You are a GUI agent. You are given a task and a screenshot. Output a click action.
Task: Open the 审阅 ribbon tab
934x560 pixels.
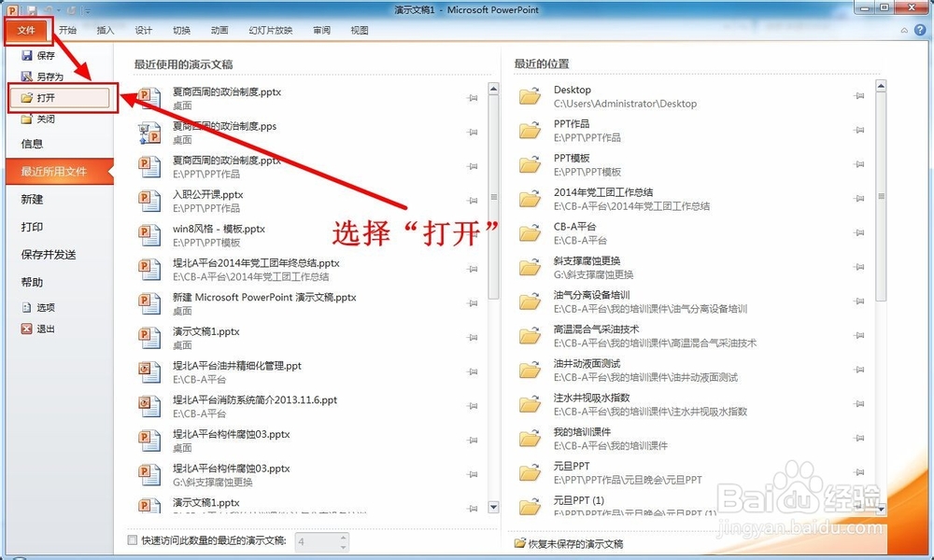click(321, 31)
